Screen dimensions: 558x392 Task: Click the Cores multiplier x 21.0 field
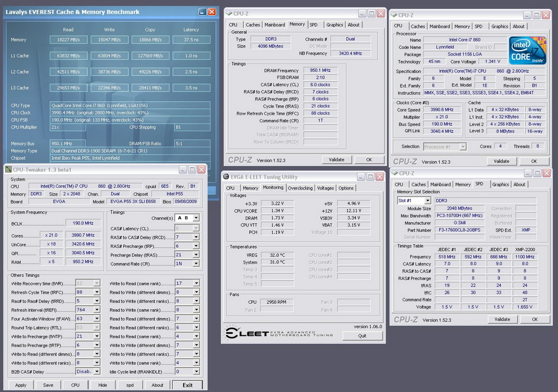pos(51,235)
